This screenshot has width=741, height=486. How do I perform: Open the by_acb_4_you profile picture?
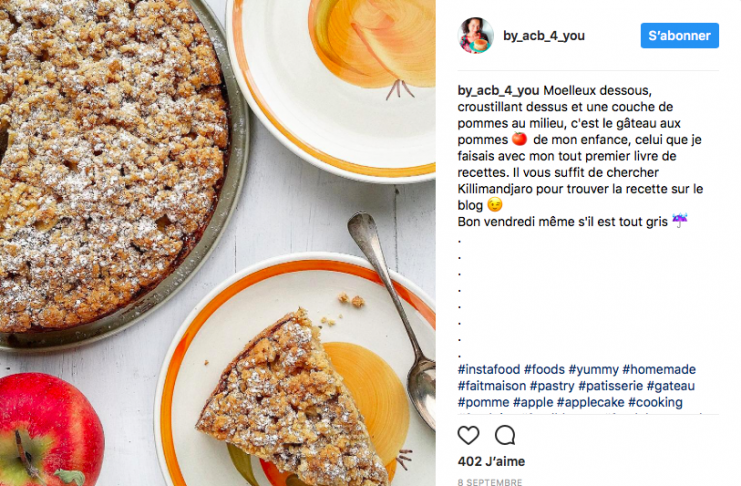[x=475, y=35]
